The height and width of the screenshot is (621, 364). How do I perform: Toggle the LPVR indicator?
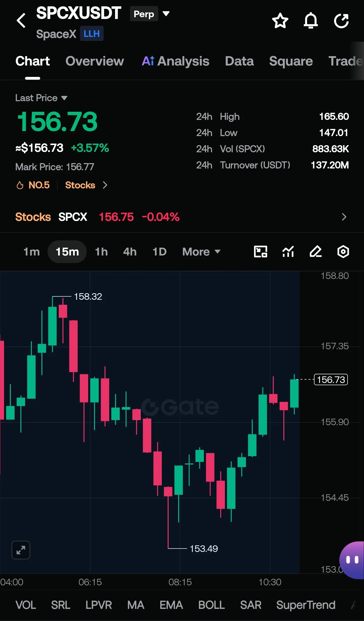(x=99, y=605)
